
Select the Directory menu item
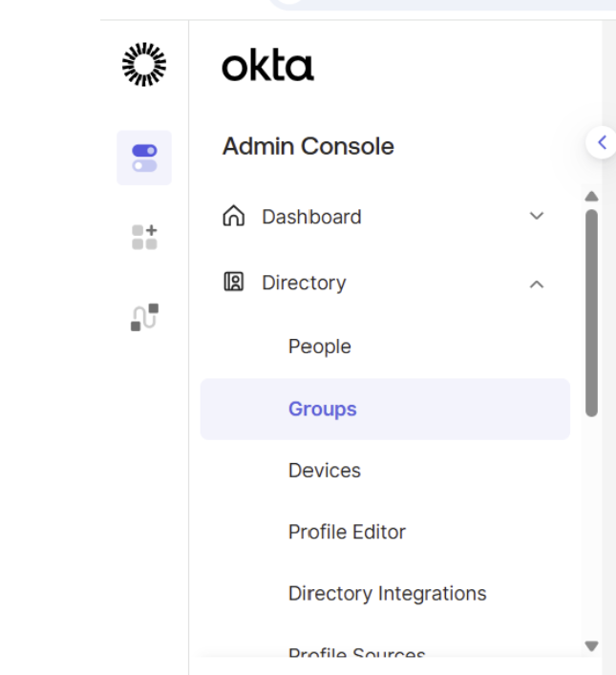click(x=304, y=283)
